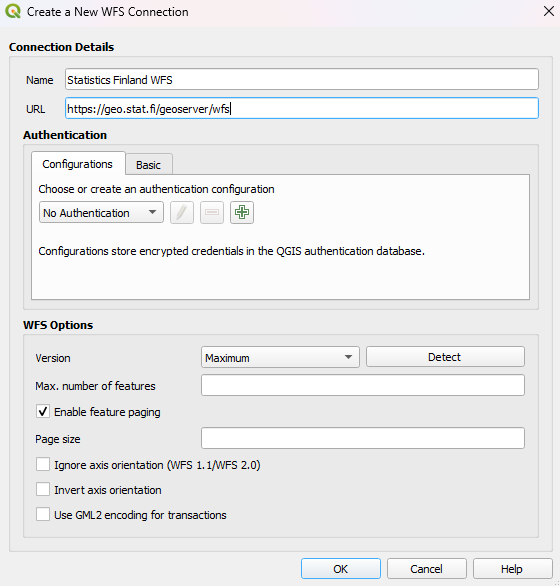Click the Cancel button
This screenshot has height=586, width=560.
tap(427, 569)
